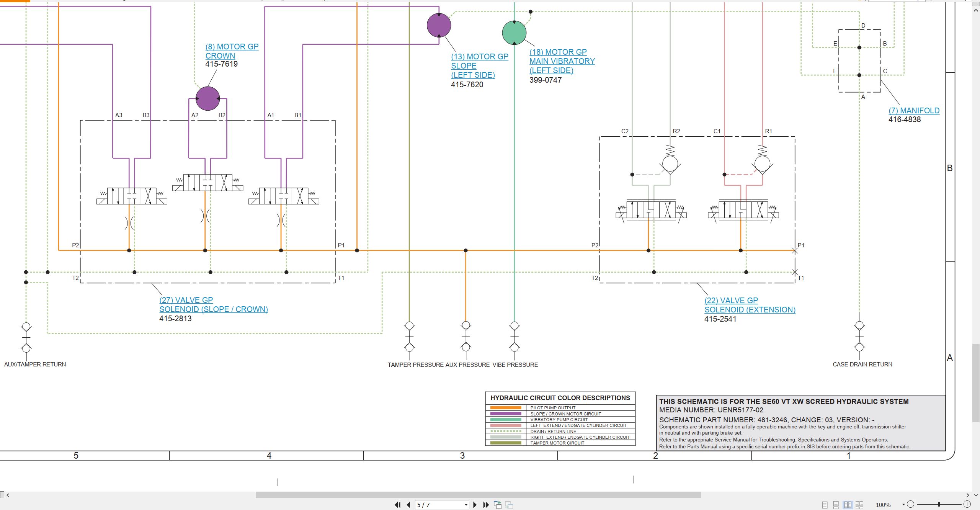Image resolution: width=980 pixels, height=510 pixels.
Task: Go to next page
Action: [475, 505]
